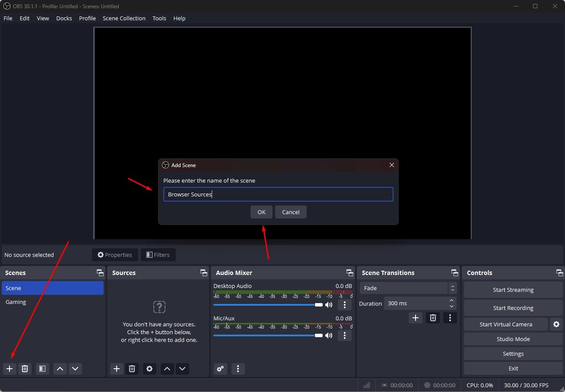565x392 pixels.
Task: Move scene down arrow in Scenes dock
Action: pos(75,369)
